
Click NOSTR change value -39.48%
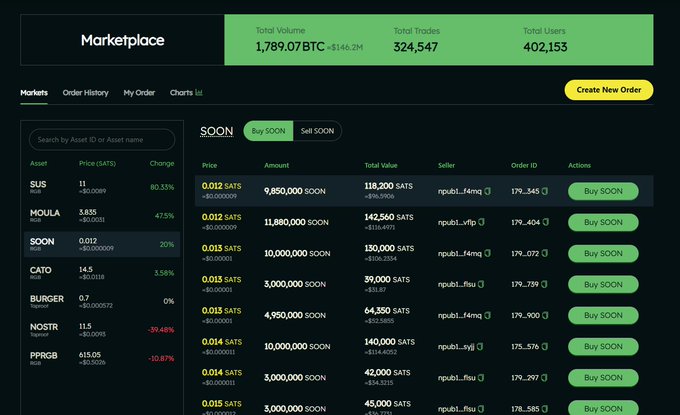161,330
